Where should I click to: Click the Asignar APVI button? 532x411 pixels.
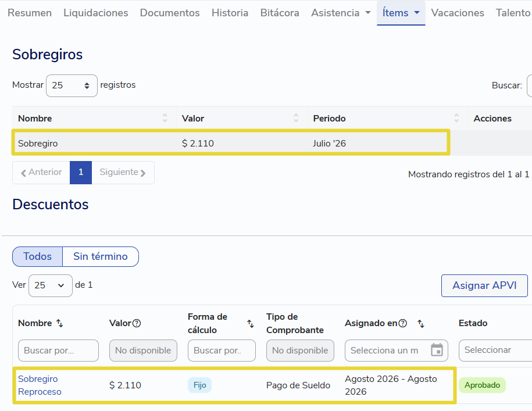pos(484,285)
